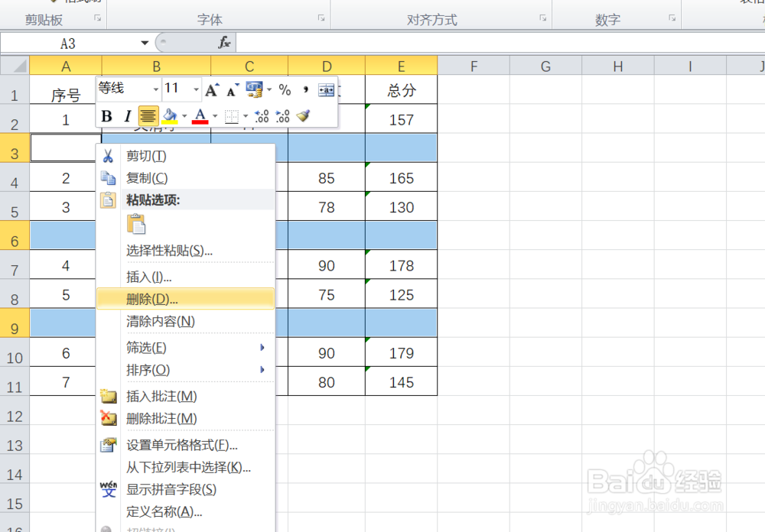
Task: Toggle italic formatting
Action: [126, 115]
